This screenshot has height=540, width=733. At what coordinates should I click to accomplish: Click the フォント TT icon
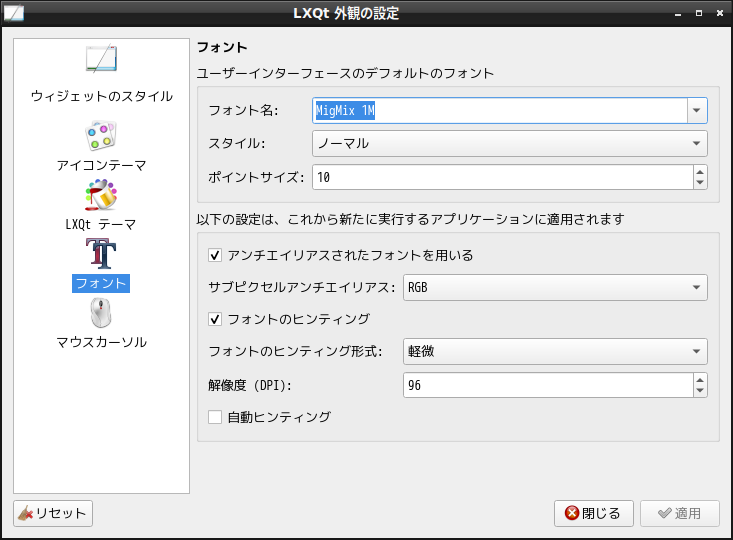pyautogui.click(x=101, y=253)
